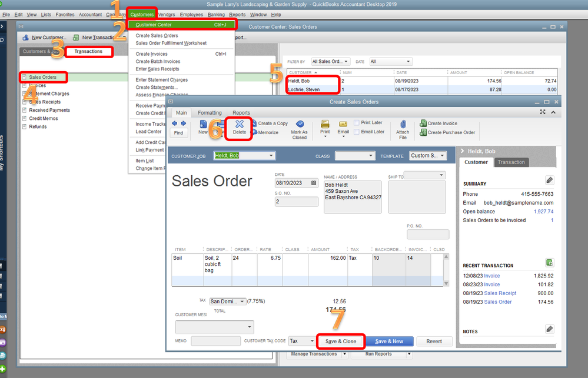Click the Save & Close button
Screen dimensions: 588x378
pyautogui.click(x=341, y=342)
